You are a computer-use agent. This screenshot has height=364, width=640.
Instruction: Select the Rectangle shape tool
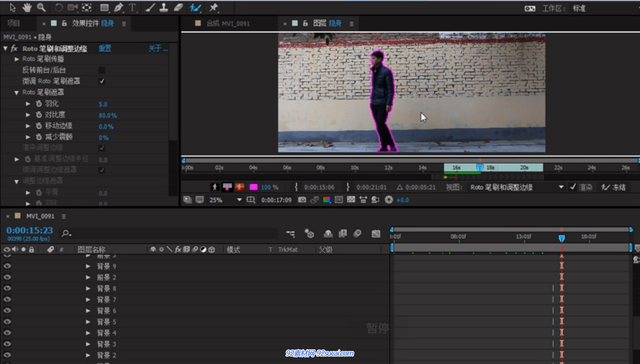point(104,8)
